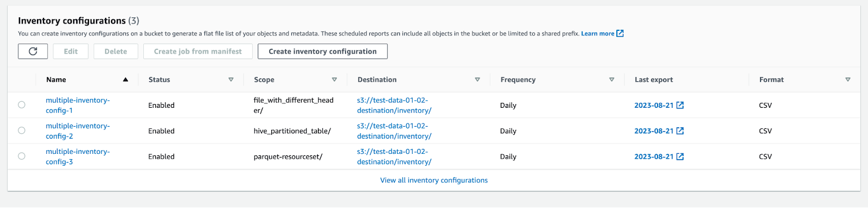Image resolution: width=868 pixels, height=208 pixels.
Task: Open external link icon beside Learn more
Action: point(620,34)
